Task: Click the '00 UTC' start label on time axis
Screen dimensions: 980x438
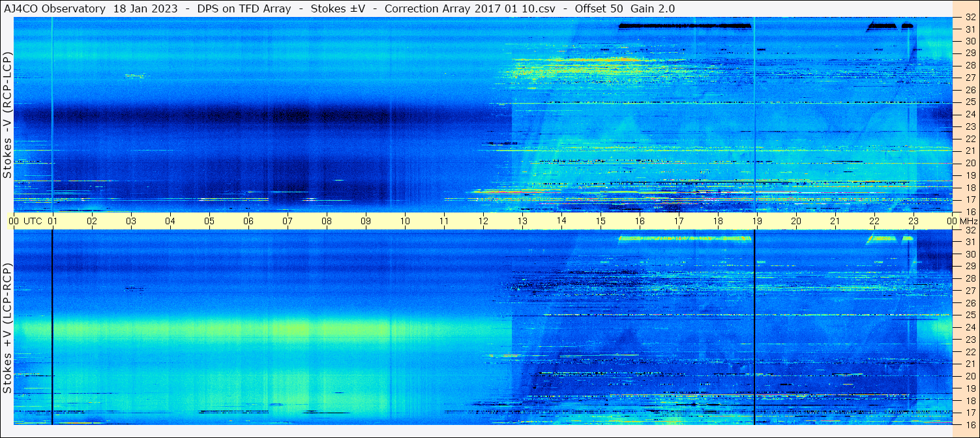Action: pyautogui.click(x=25, y=222)
